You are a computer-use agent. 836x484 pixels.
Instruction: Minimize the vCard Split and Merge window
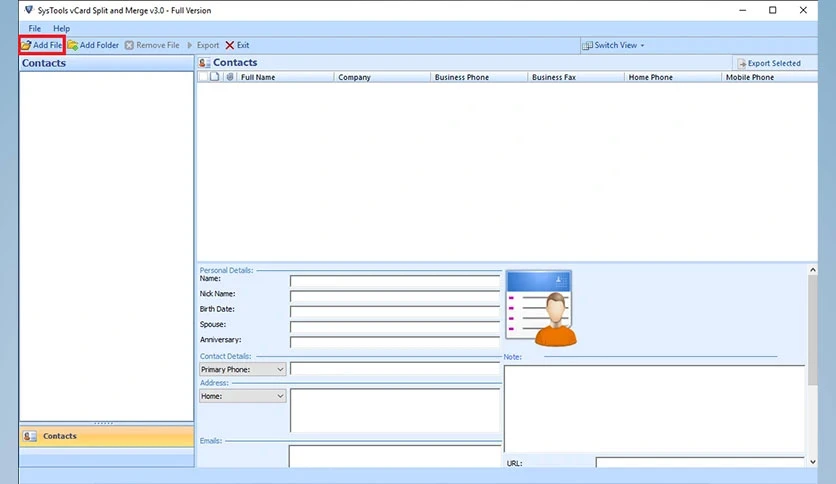(742, 10)
